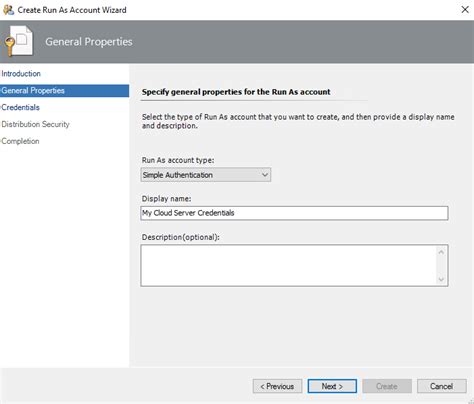Screen dimensions: 474x404
Task: Select the Completion step
Action: point(20,141)
